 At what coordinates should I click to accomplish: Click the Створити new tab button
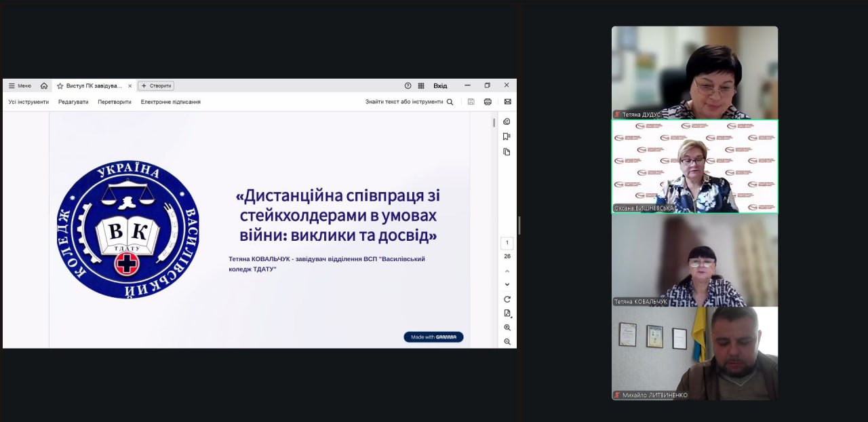point(156,86)
